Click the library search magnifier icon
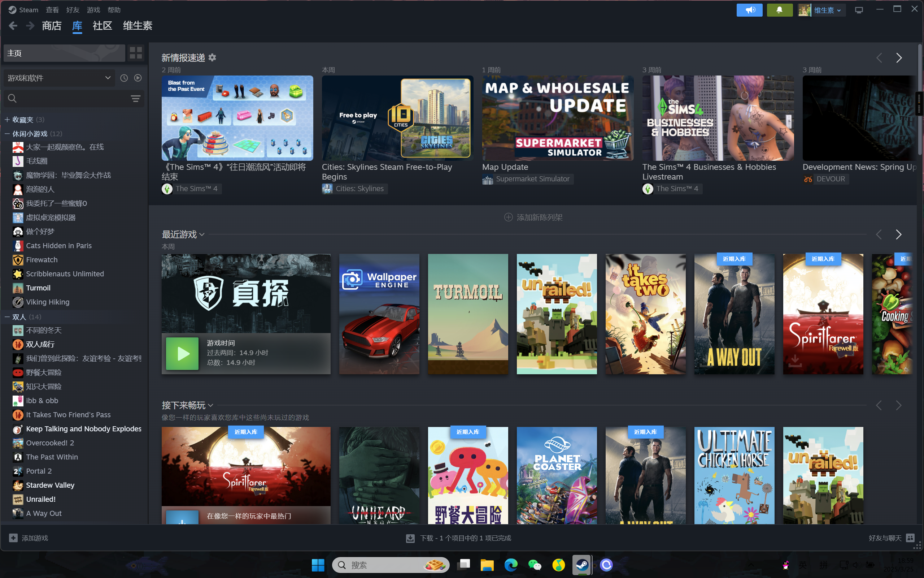This screenshot has width=924, height=578. pos(12,99)
